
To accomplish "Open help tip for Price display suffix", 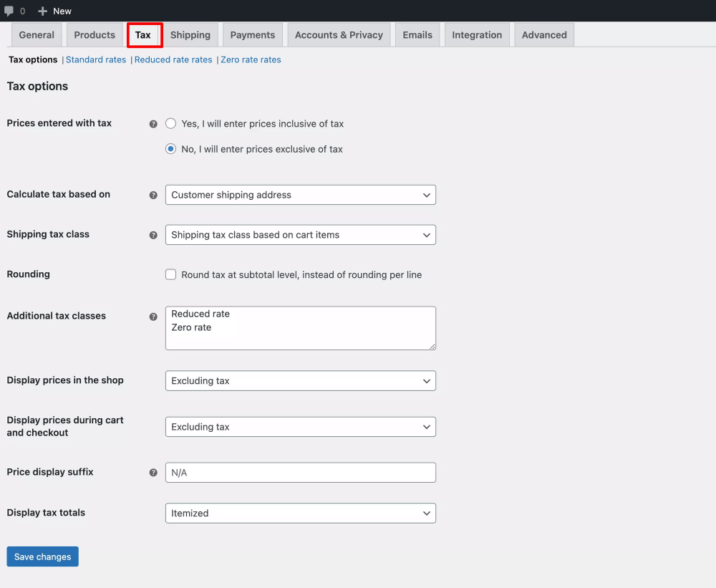I will coord(153,473).
